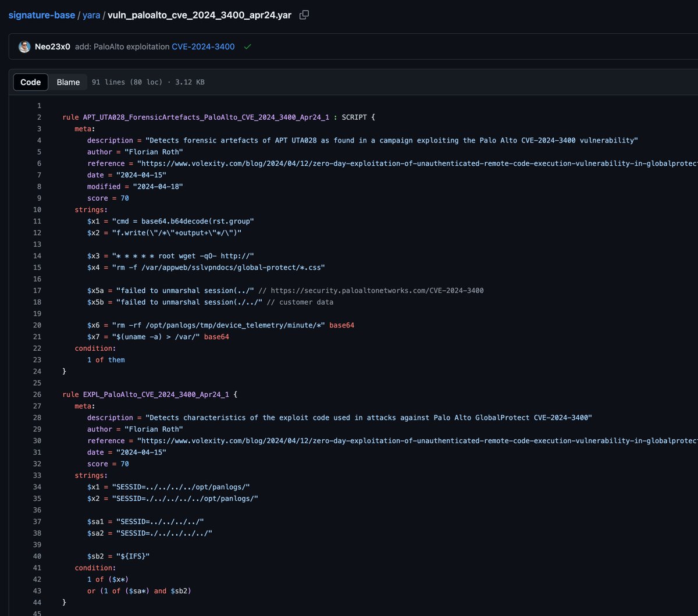Select the $x2 'SESSID=./../../../../opt/panlogs/' line
Image resolution: width=698 pixels, height=616 pixels.
point(173,499)
